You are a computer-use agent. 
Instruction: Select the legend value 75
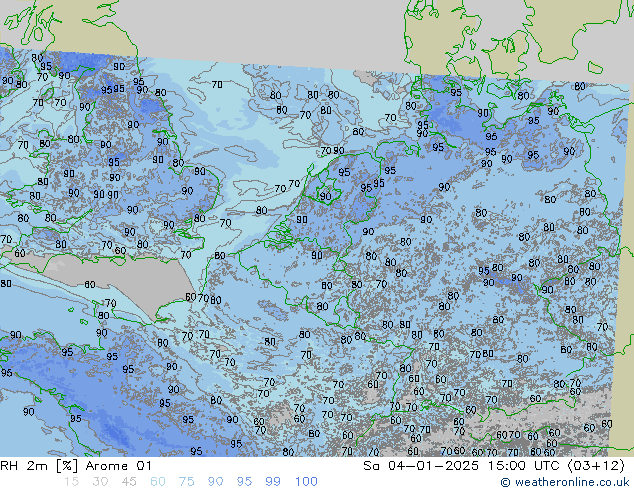186,482
